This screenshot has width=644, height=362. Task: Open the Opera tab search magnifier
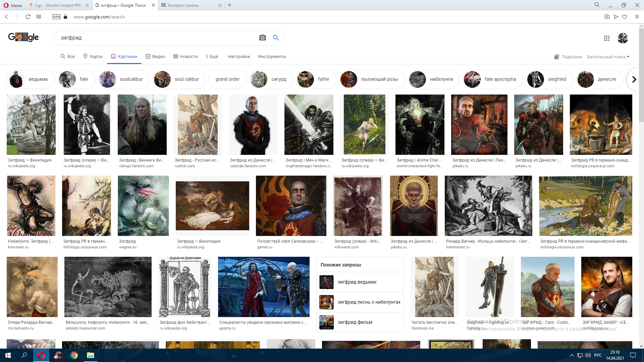tap(597, 5)
